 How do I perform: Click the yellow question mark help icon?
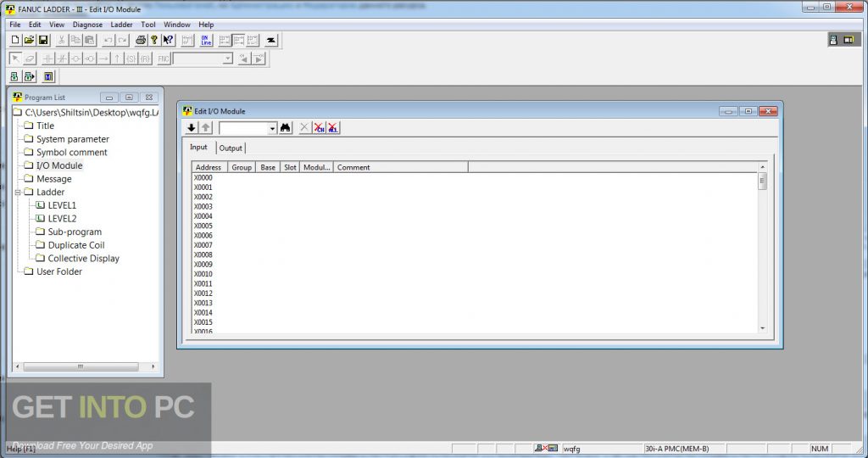[154, 40]
